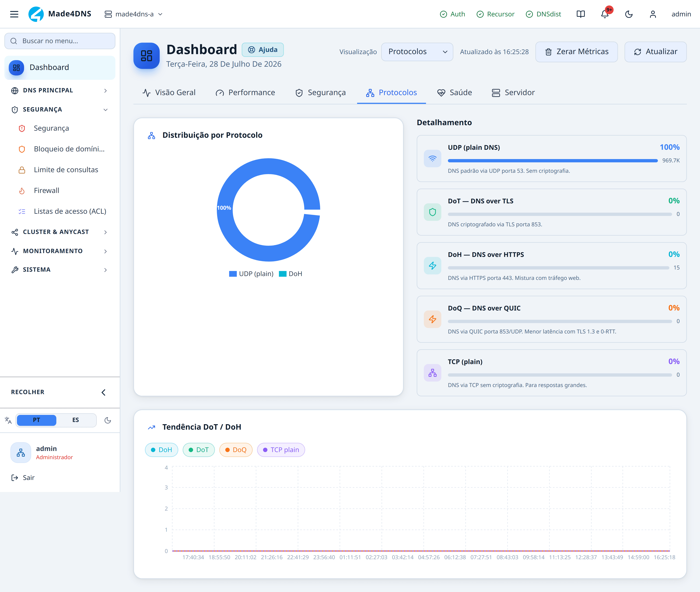This screenshot has height=592, width=700.
Task: Expand CLUSTER & ANYCAST section
Action: coord(60,232)
